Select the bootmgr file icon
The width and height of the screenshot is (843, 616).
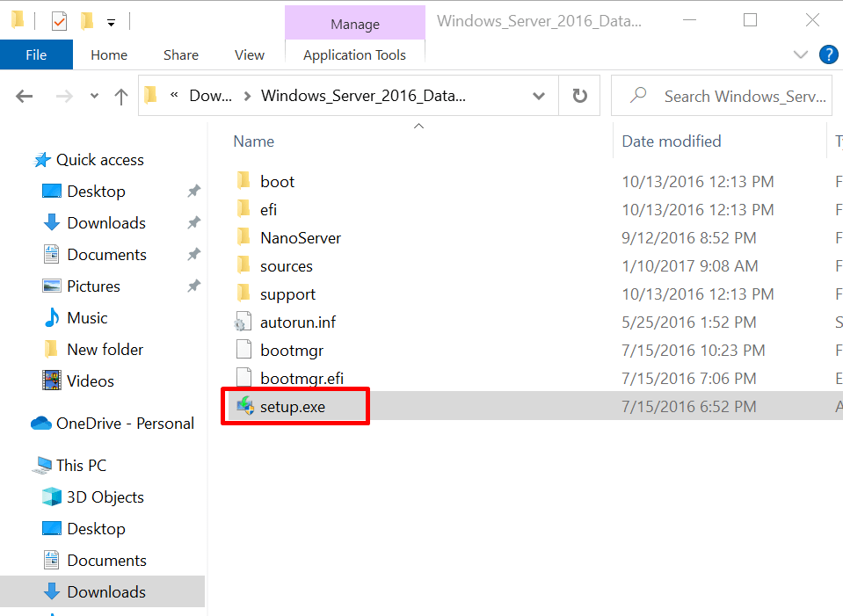click(x=243, y=350)
